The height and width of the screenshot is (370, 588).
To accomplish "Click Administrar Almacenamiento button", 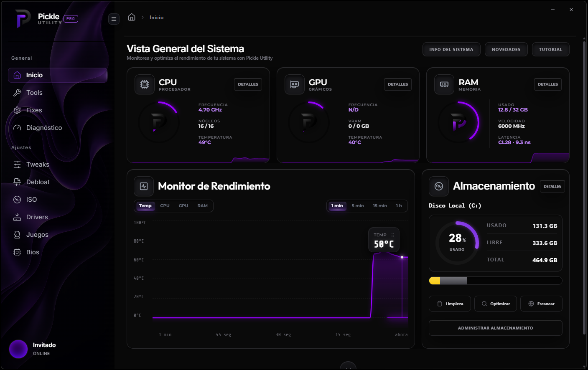I will click(x=496, y=328).
